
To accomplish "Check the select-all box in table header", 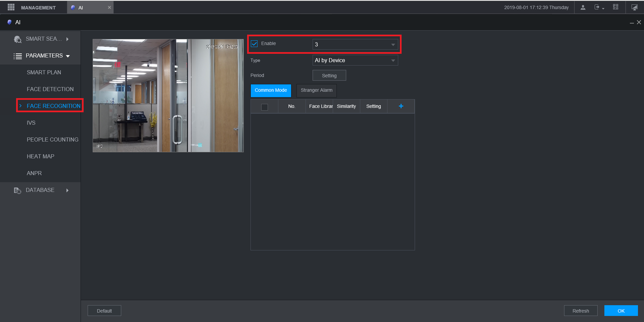I will (x=265, y=107).
